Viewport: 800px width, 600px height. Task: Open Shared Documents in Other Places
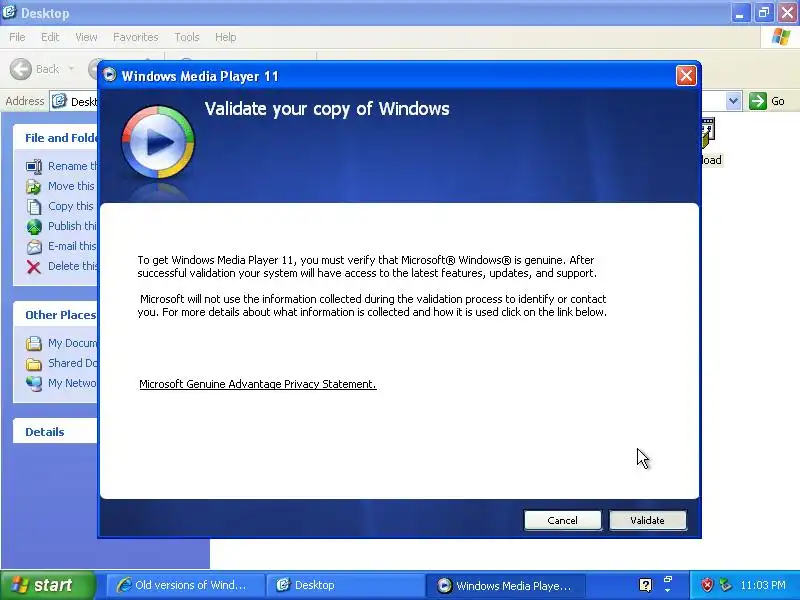click(61, 363)
